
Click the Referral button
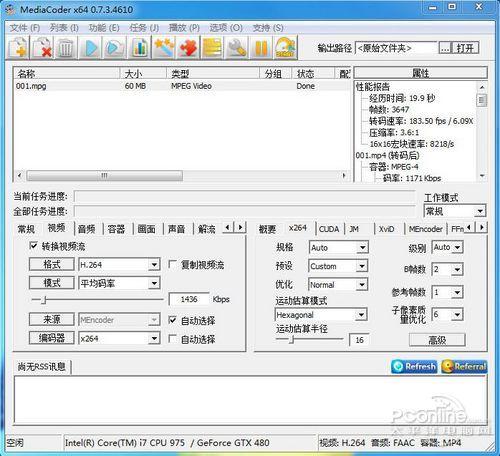point(464,366)
